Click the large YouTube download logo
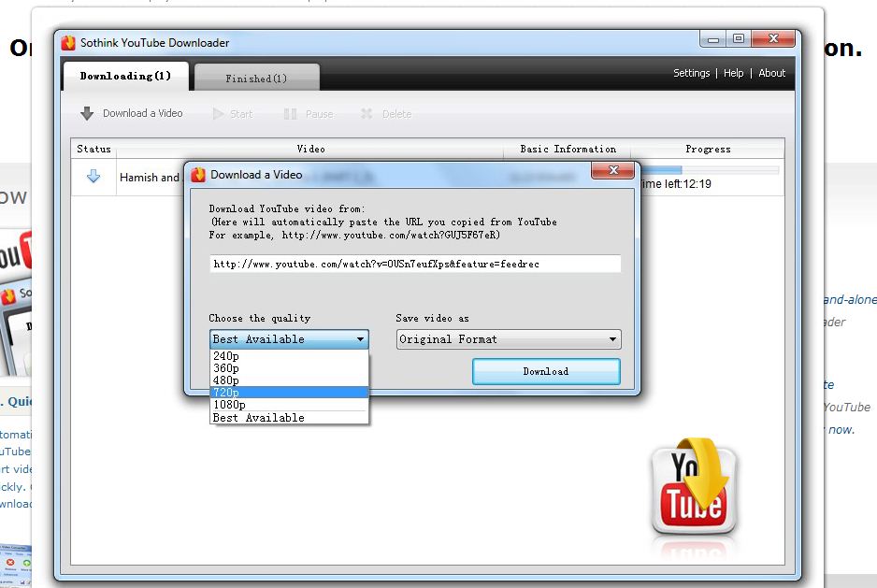 pyautogui.click(x=694, y=487)
